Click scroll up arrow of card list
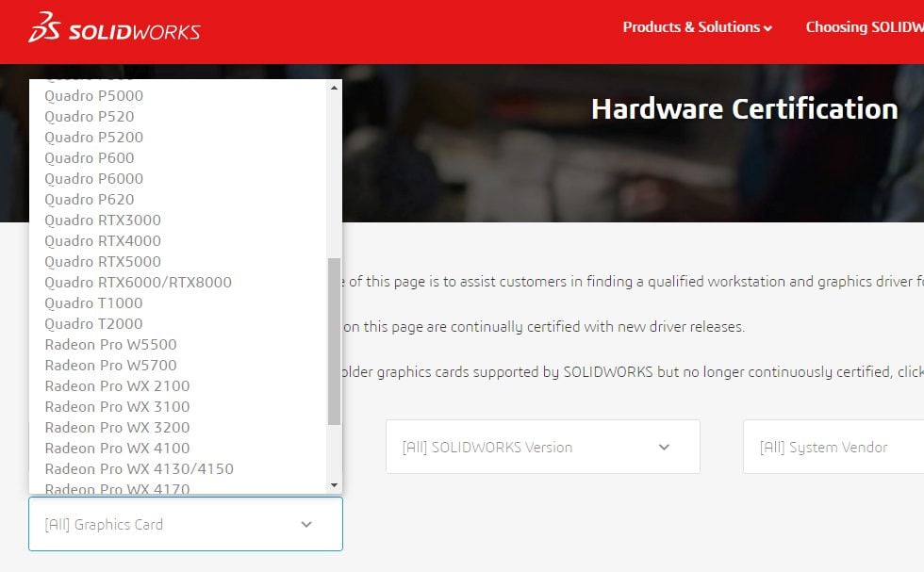 (x=334, y=88)
